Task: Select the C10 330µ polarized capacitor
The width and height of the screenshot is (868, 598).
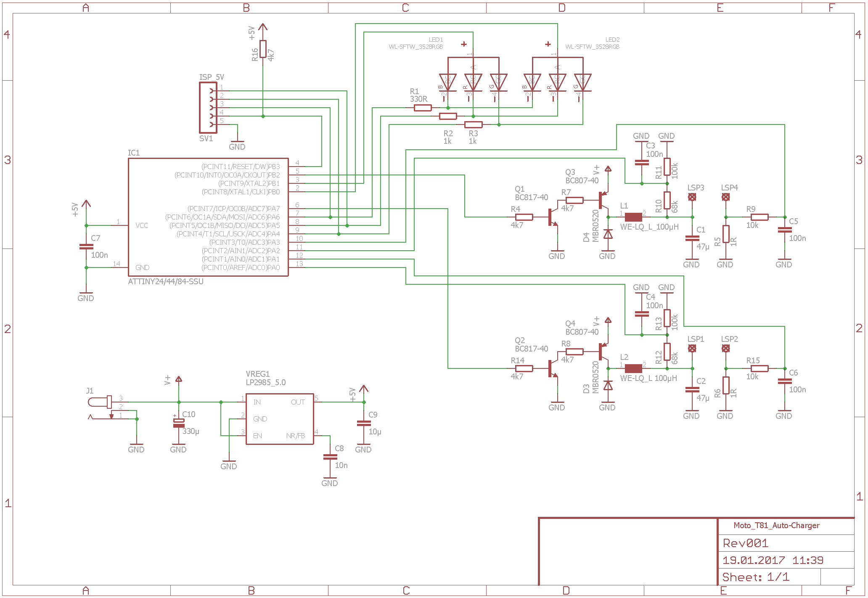Action: [x=179, y=423]
